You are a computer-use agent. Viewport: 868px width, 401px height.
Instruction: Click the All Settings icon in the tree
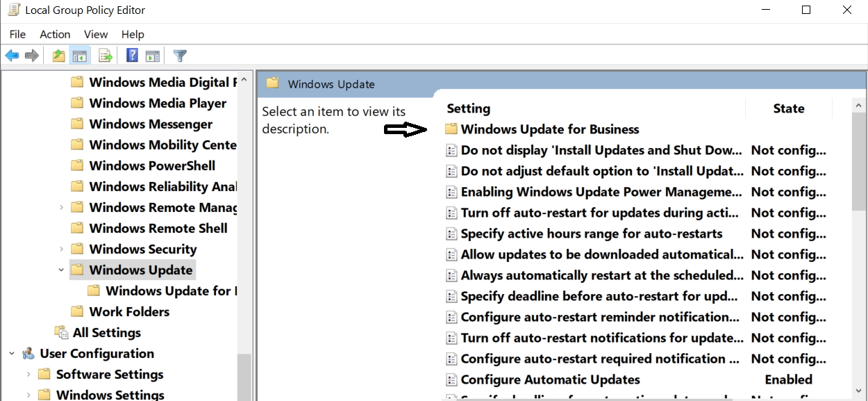(61, 332)
